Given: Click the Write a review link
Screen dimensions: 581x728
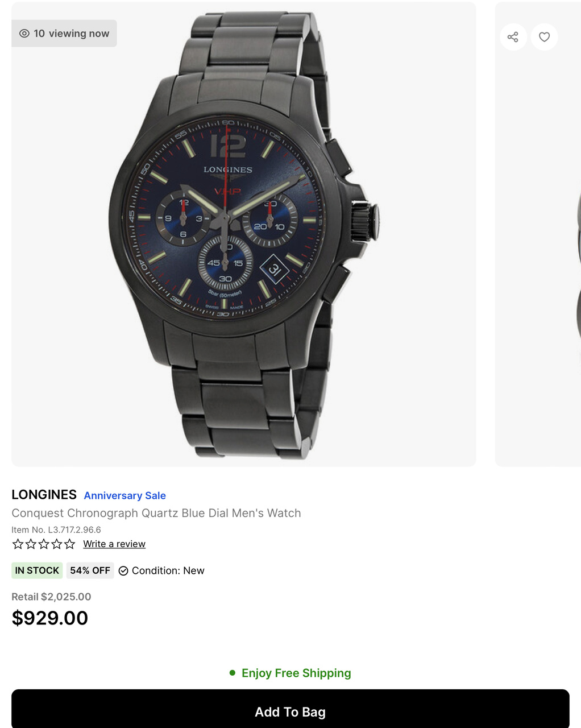Looking at the screenshot, I should (114, 544).
